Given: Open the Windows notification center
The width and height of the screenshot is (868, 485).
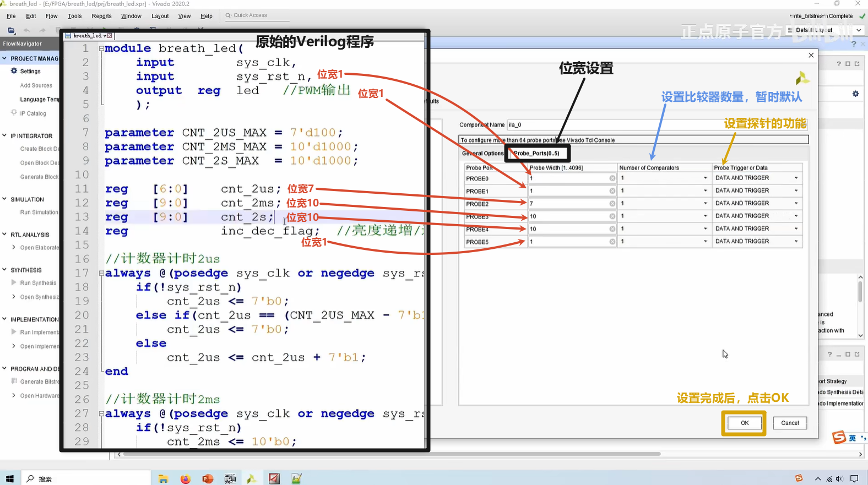Looking at the screenshot, I should [854, 479].
